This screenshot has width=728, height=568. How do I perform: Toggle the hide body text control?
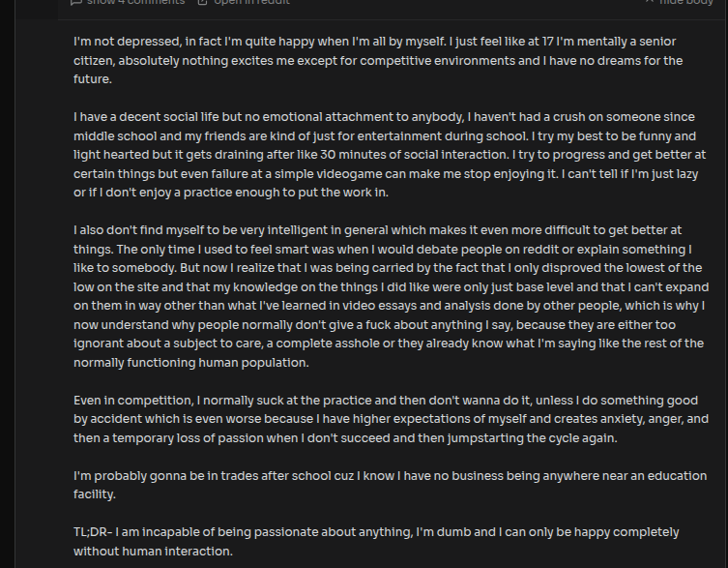point(686,2)
